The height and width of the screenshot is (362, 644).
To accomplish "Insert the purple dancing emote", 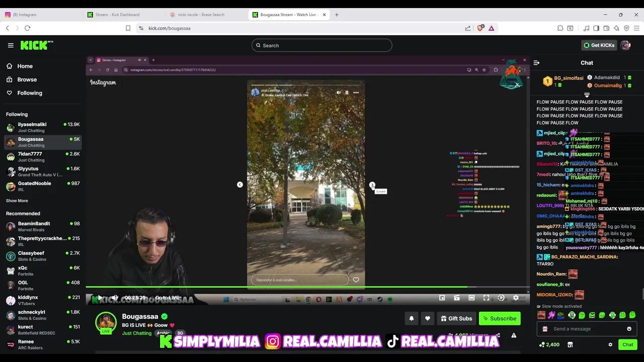I will (x=551, y=315).
